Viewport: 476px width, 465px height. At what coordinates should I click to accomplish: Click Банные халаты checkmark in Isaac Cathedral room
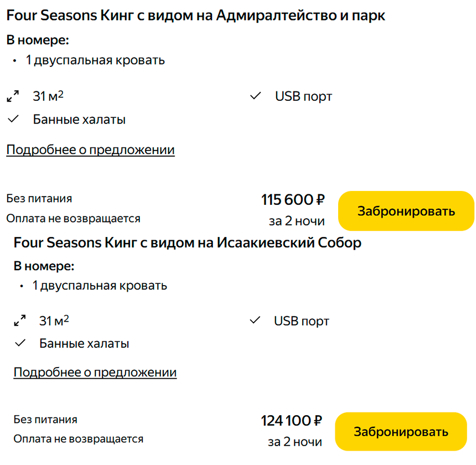coord(20,343)
